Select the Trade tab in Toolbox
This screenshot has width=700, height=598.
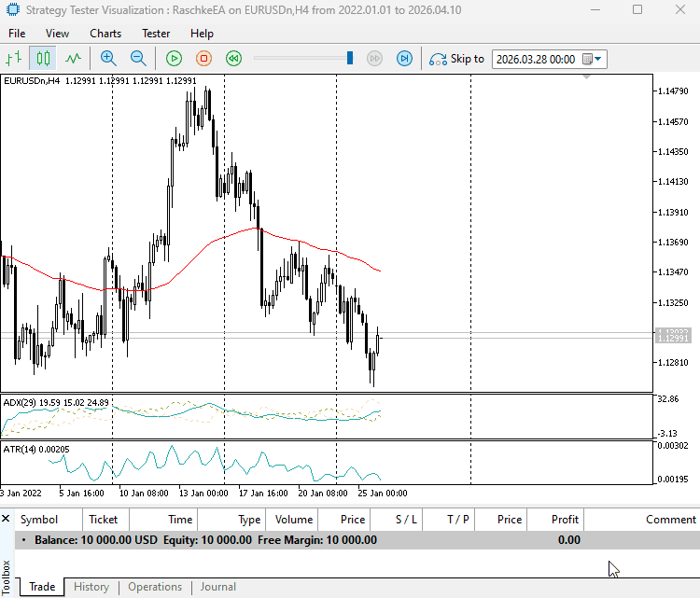(x=42, y=587)
